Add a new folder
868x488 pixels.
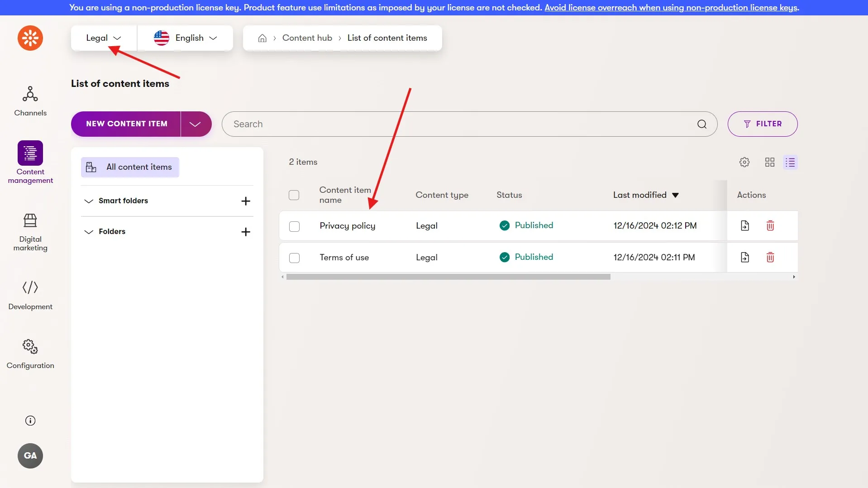(x=246, y=232)
